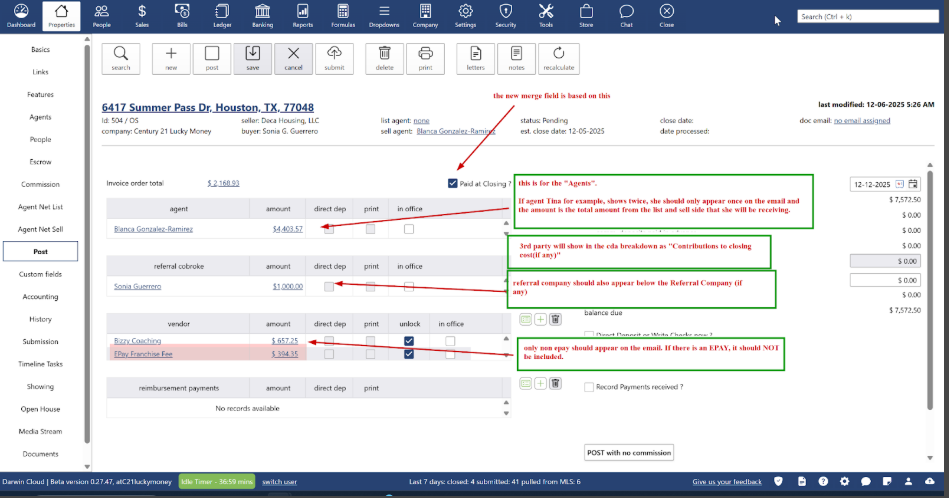
Task: Click the Formulas calculator icon
Action: [x=343, y=15]
